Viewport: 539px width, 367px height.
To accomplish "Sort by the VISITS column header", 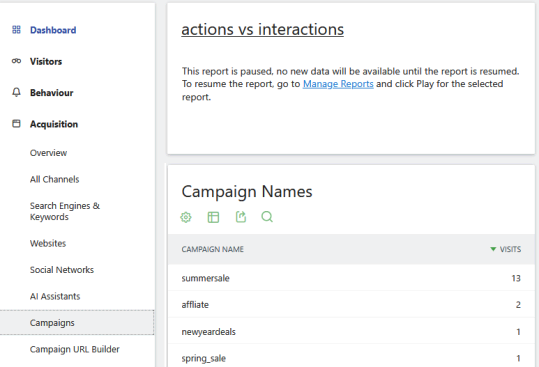I will coord(510,249).
